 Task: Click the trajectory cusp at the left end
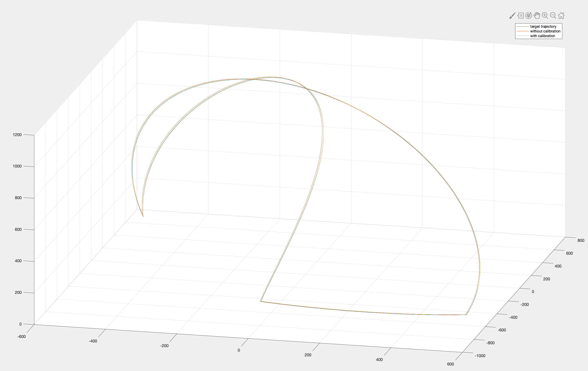(x=143, y=216)
